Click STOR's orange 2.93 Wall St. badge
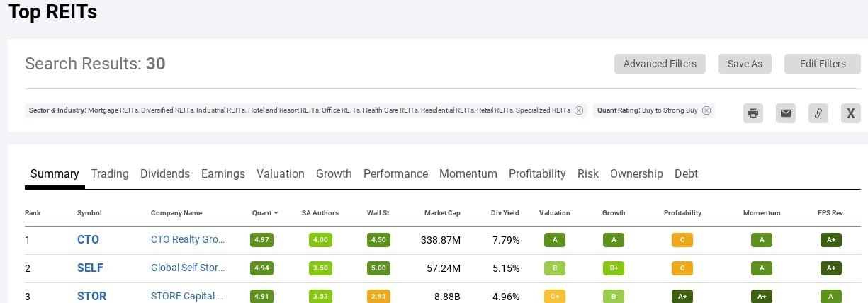The width and height of the screenshot is (868, 303). [x=378, y=296]
